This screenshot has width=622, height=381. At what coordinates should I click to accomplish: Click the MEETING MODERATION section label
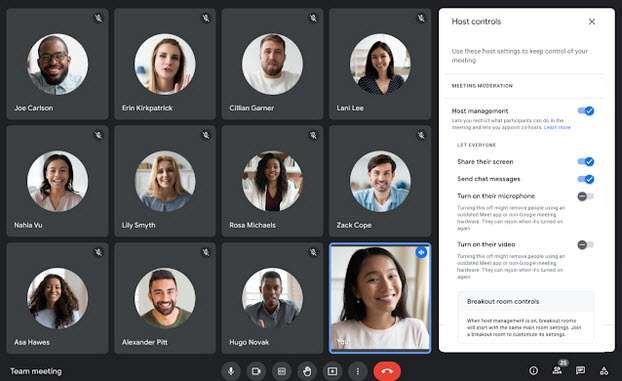[x=482, y=86]
